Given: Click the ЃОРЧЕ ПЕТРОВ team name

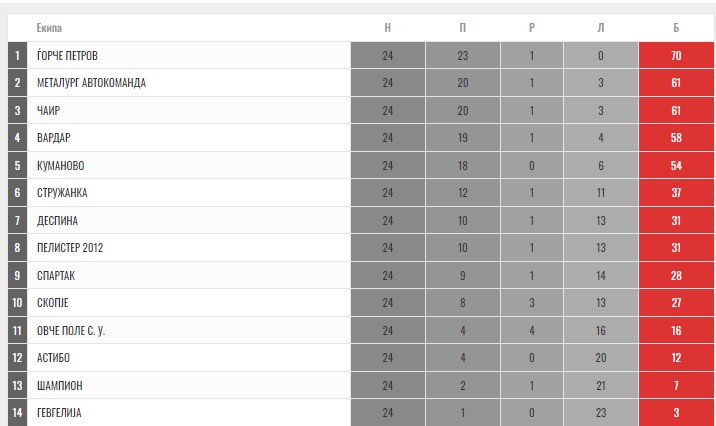Looking at the screenshot, I should tap(67, 56).
